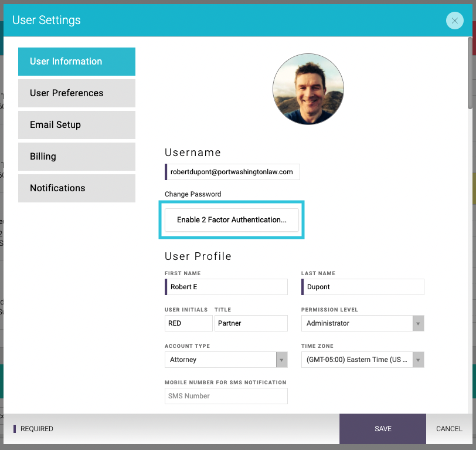The image size is (476, 450).
Task: Edit the Last Name field
Action: (363, 287)
